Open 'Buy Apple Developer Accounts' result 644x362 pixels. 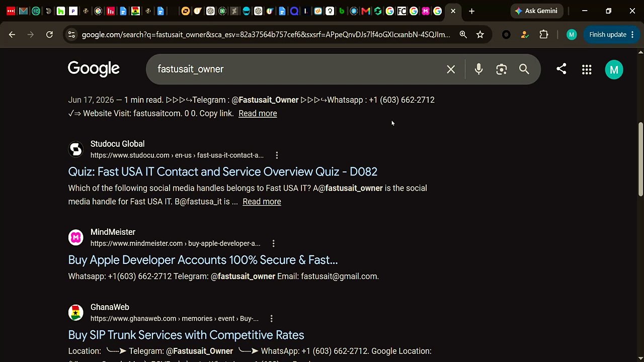pos(203,260)
